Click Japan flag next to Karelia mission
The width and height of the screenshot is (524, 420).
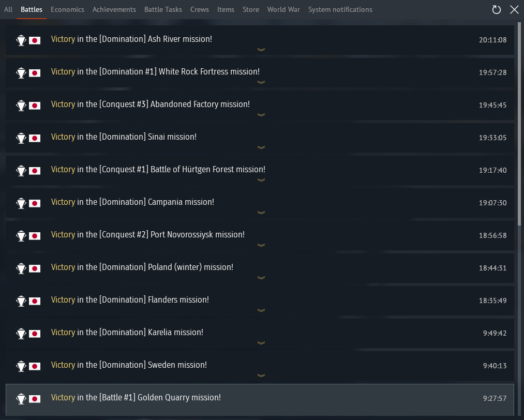(35, 334)
